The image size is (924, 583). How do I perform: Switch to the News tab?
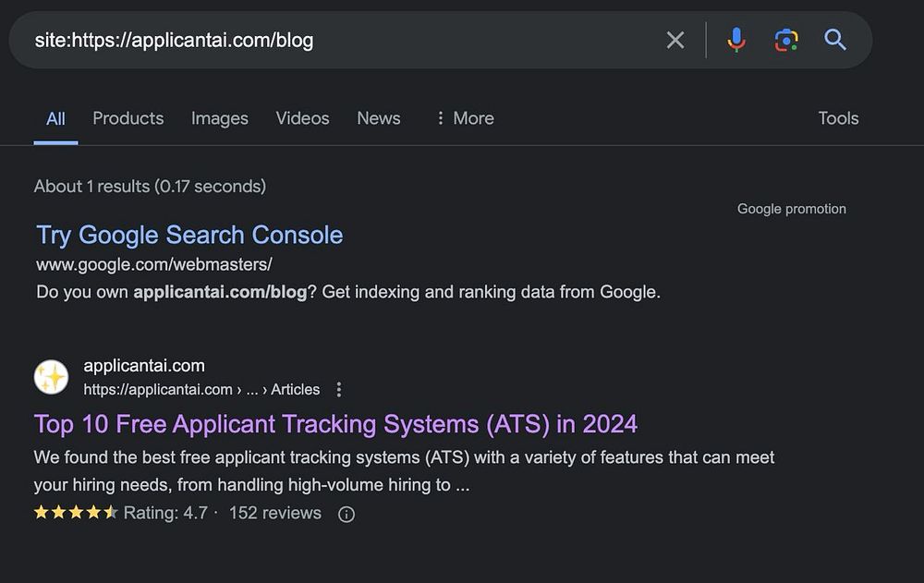378,118
